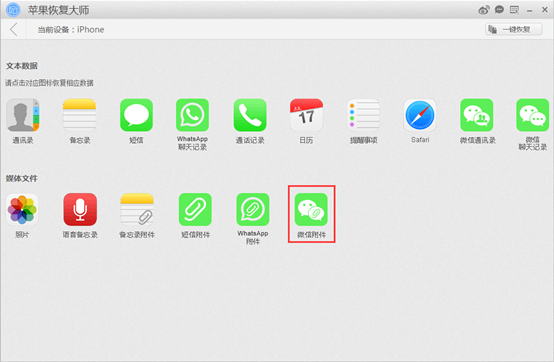
Task: Select the 日历 calendar icon
Action: pos(306,115)
